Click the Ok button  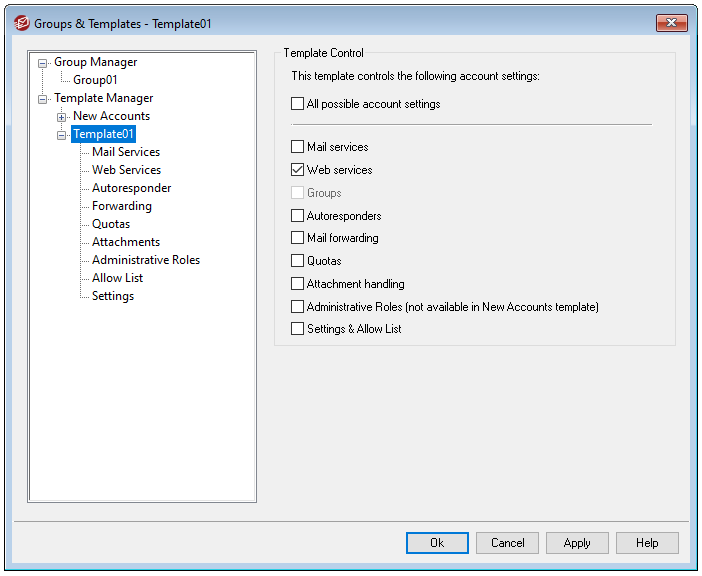(437, 543)
